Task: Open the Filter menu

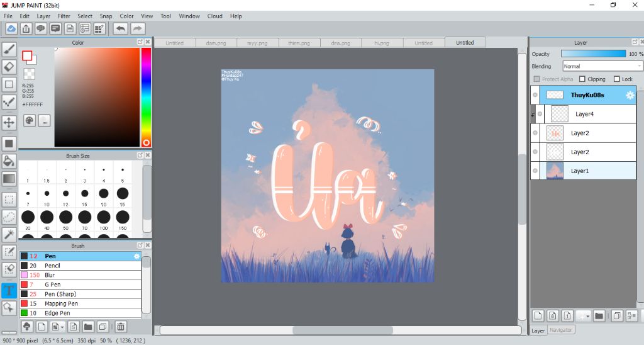Action: click(x=64, y=16)
